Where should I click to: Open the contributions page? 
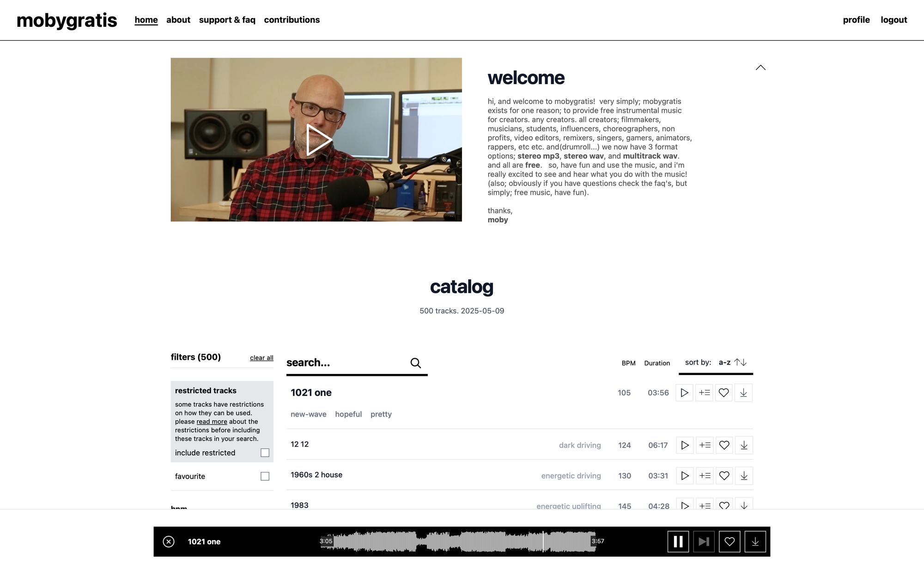292,20
